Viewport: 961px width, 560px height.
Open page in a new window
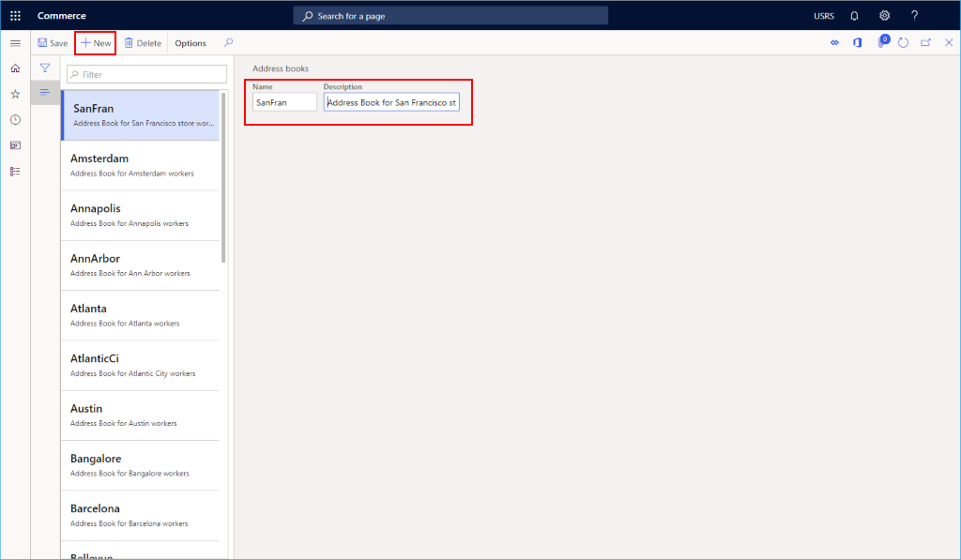(x=924, y=42)
